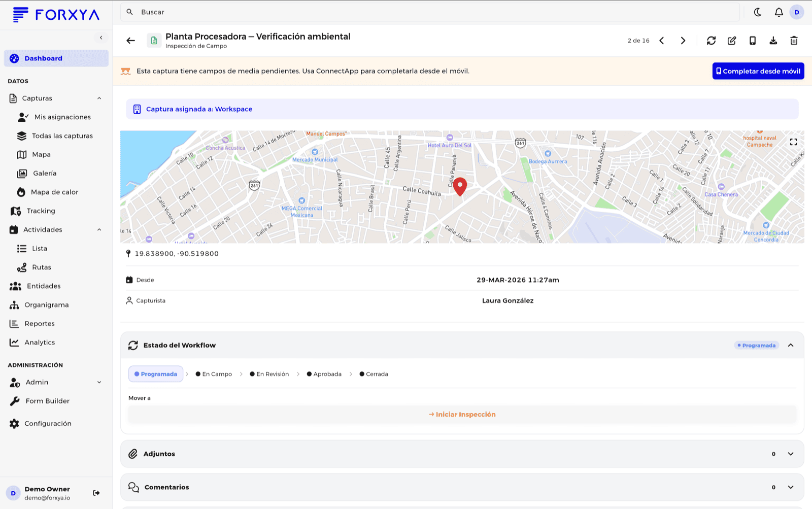Open the notifications bell

click(779, 12)
